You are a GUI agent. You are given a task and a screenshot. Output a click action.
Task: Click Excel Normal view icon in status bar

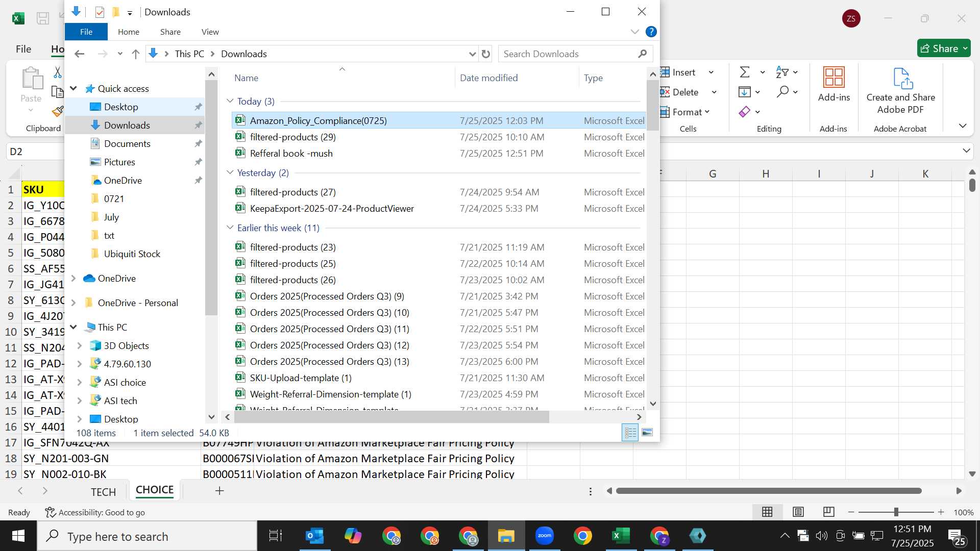click(767, 512)
